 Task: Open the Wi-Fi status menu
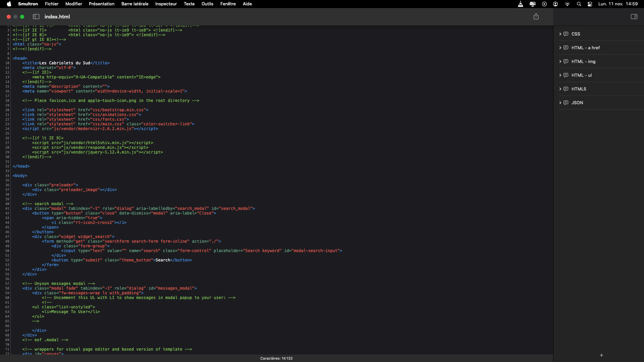[x=567, y=4]
